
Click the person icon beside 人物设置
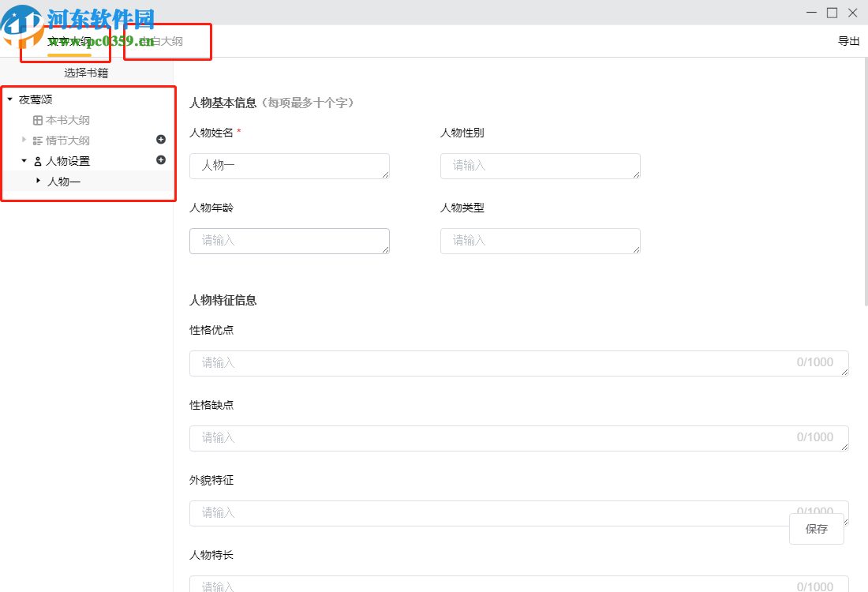pyautogui.click(x=38, y=159)
